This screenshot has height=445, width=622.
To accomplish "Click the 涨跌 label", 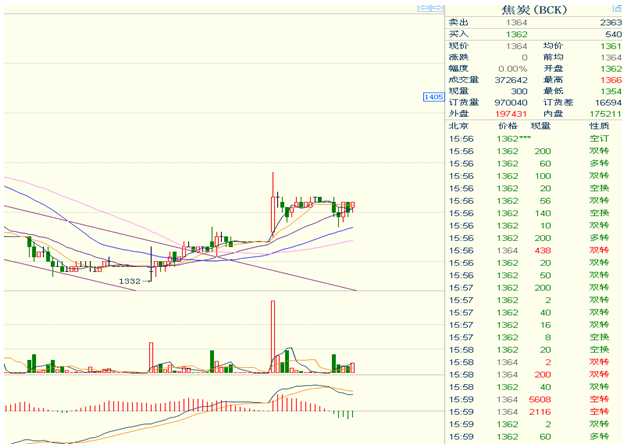I will [459, 57].
